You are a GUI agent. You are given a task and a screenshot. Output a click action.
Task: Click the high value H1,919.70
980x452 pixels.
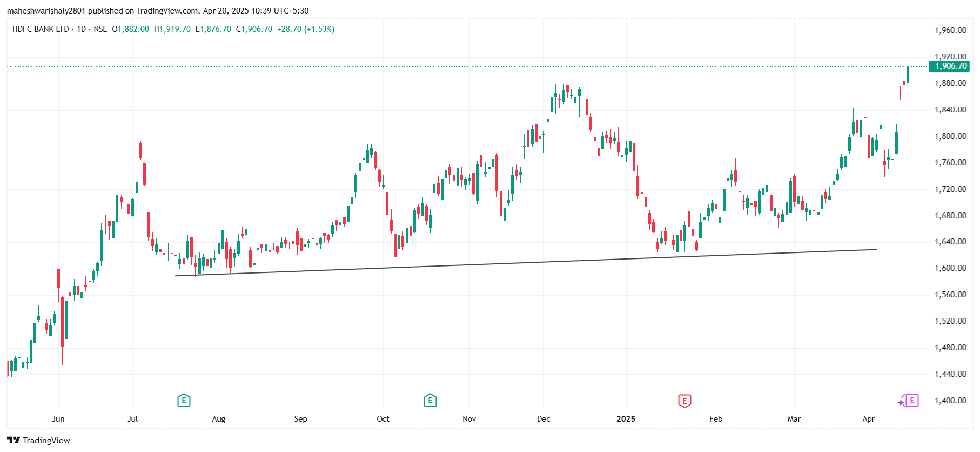tap(172, 29)
